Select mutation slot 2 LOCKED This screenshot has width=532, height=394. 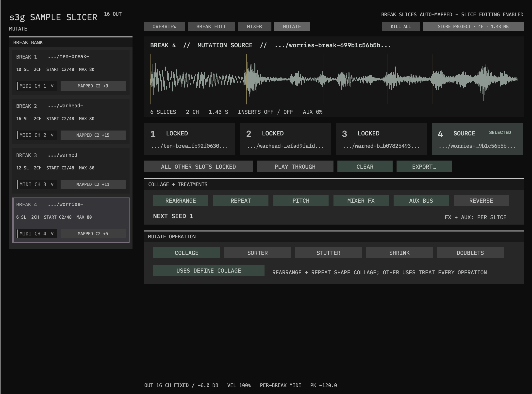(x=285, y=139)
